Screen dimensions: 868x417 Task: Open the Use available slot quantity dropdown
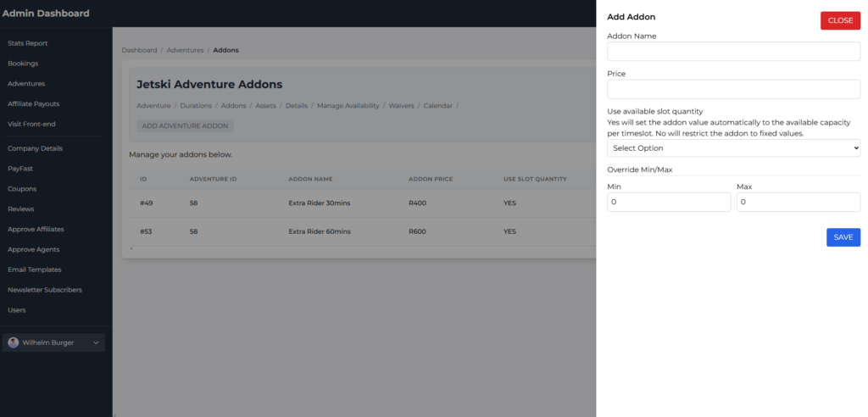pyautogui.click(x=733, y=147)
